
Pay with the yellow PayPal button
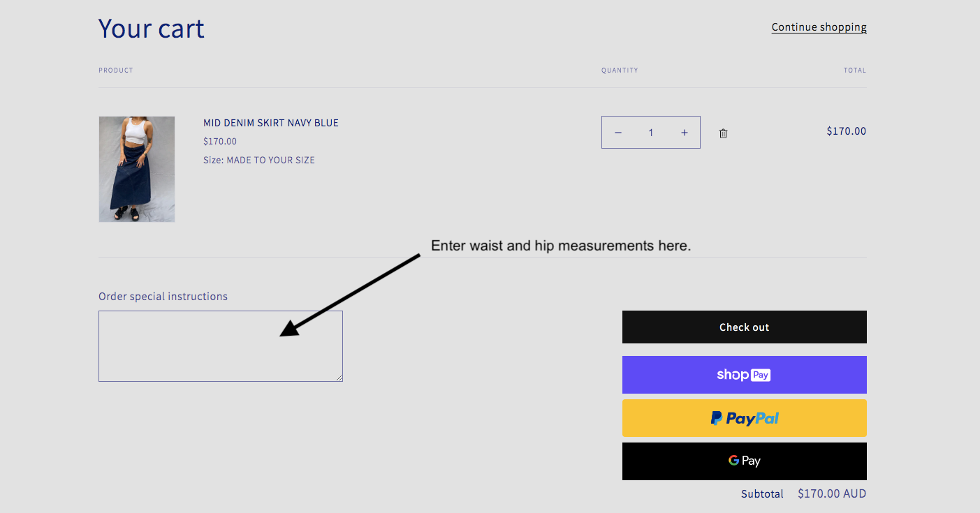tap(744, 418)
